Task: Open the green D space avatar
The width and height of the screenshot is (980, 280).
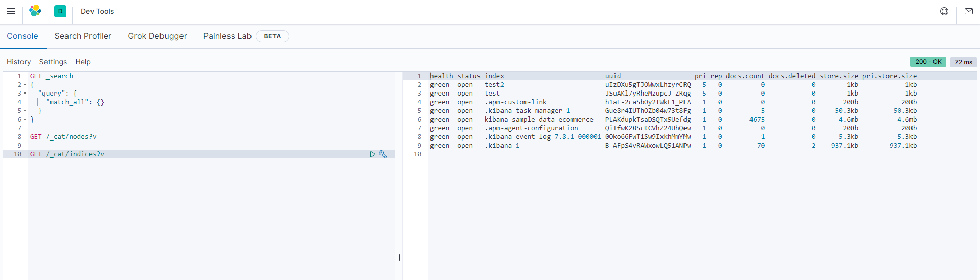Action: [x=60, y=11]
